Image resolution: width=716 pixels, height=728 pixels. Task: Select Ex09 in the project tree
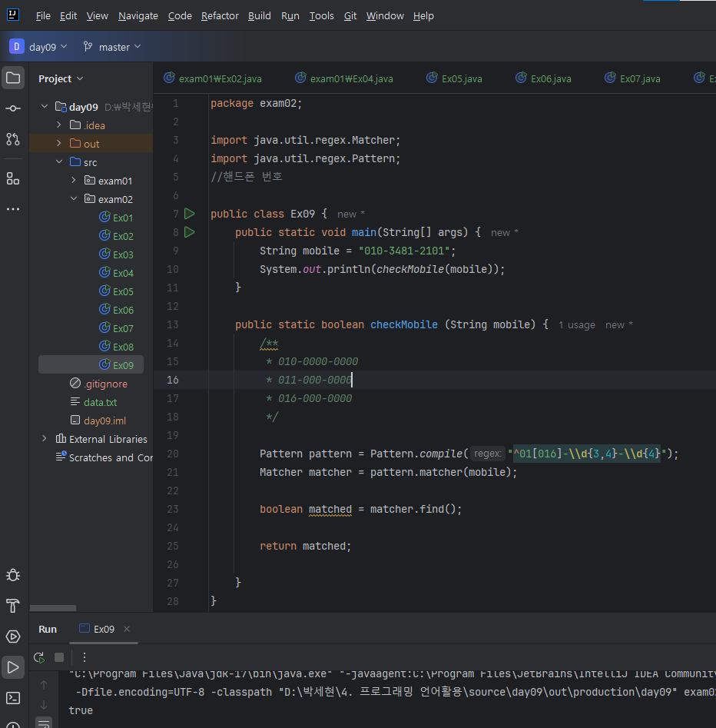[91, 365]
